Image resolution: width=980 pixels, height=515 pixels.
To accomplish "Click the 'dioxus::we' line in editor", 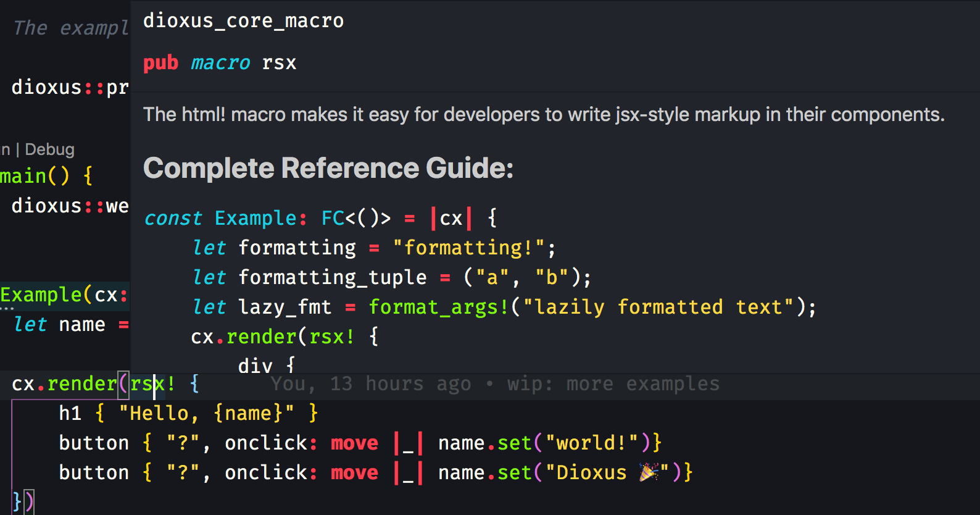I will point(70,206).
